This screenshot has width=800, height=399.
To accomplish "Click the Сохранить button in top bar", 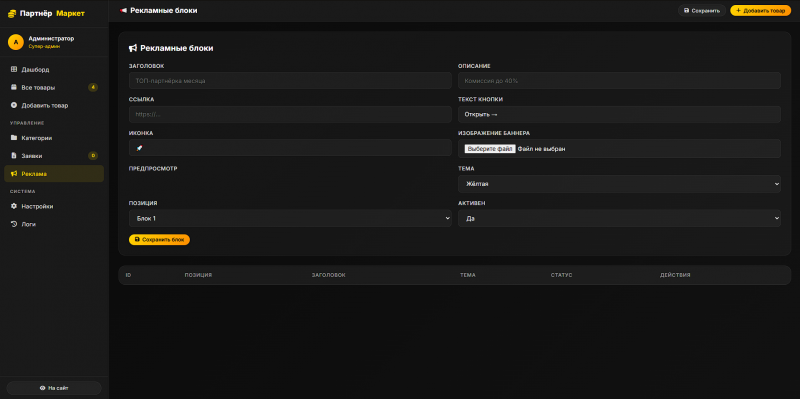I will click(702, 10).
